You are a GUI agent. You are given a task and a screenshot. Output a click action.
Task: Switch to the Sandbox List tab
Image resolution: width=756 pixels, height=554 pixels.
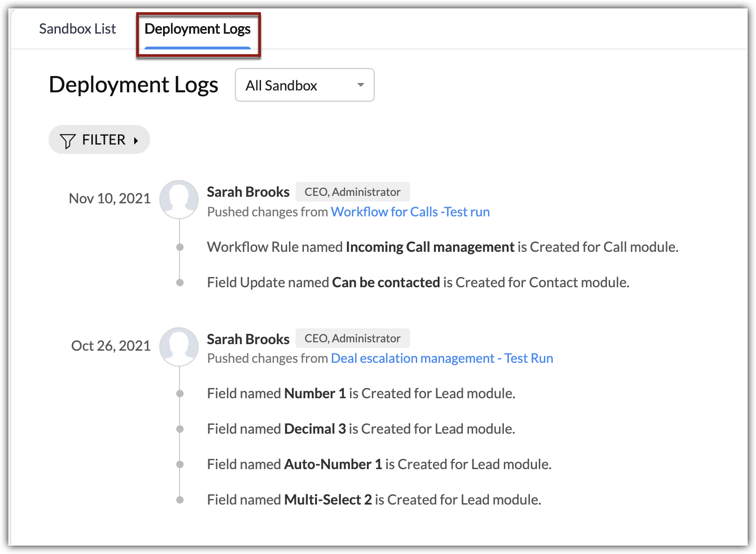pyautogui.click(x=77, y=29)
